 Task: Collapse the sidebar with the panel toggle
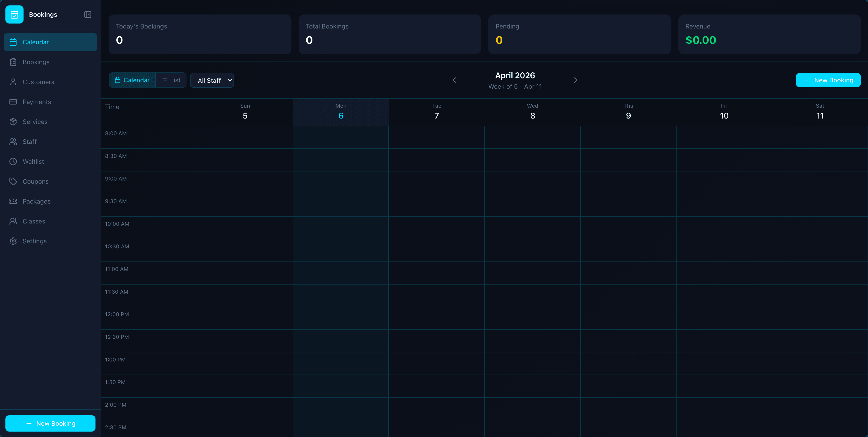tap(88, 14)
